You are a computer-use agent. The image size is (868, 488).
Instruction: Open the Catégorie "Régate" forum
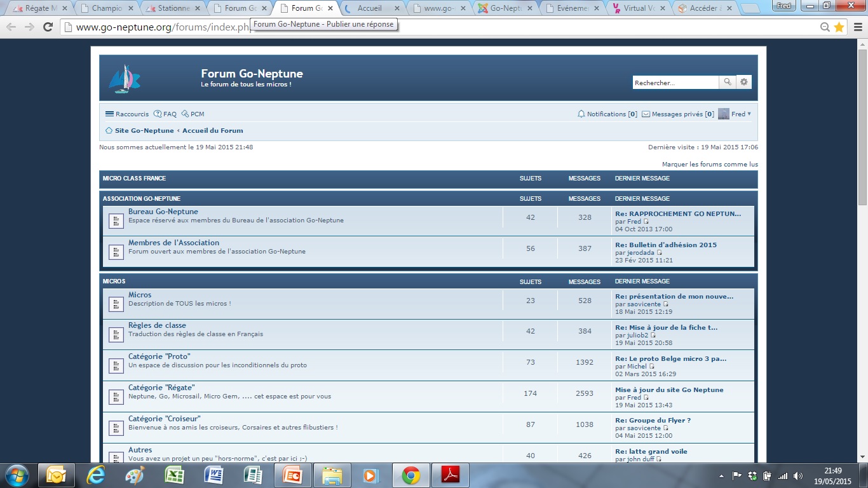[x=161, y=388]
